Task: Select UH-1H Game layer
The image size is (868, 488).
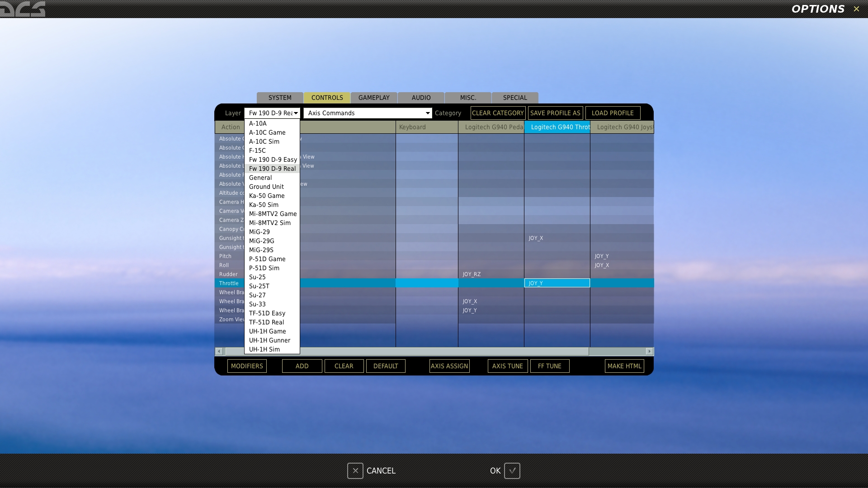Action: tap(272, 331)
